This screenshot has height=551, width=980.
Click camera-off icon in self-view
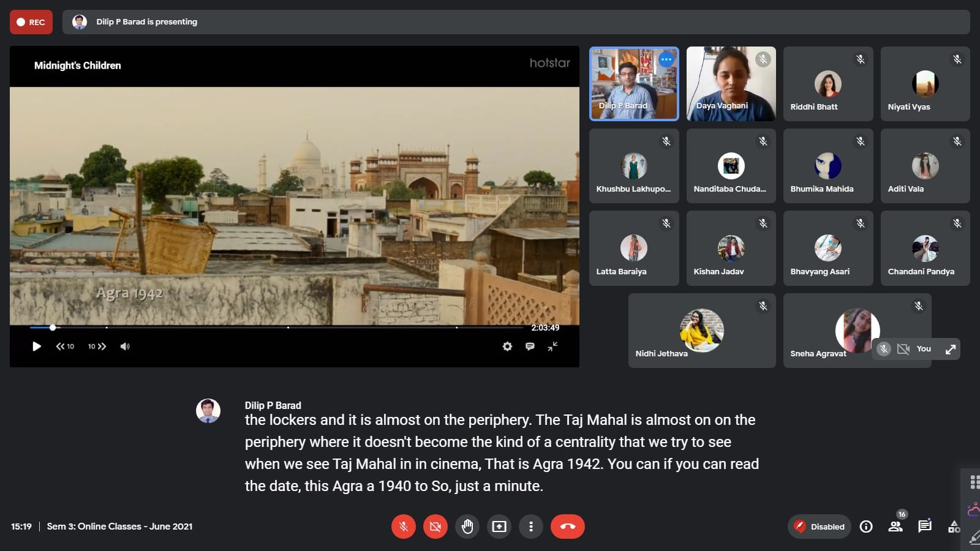[x=903, y=349]
